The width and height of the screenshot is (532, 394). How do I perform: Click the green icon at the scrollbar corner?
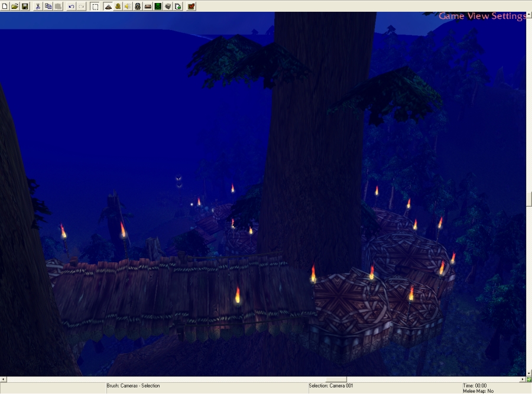529,379
